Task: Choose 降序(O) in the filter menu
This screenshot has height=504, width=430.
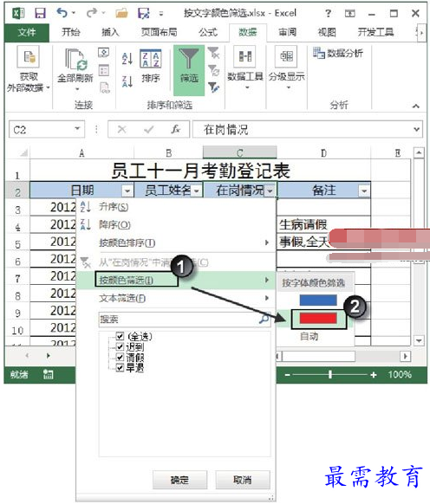Action: click(x=176, y=224)
